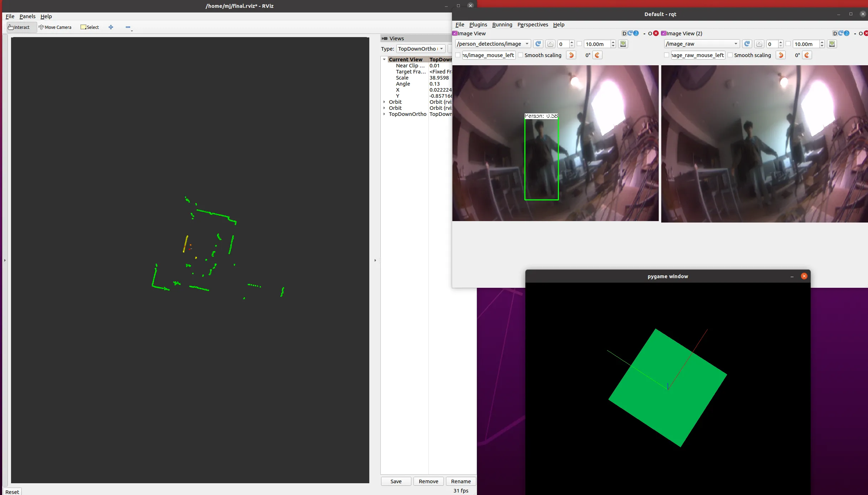Click the RViz minus tool icon
Screen dimensions: 868x495
(x=128, y=27)
